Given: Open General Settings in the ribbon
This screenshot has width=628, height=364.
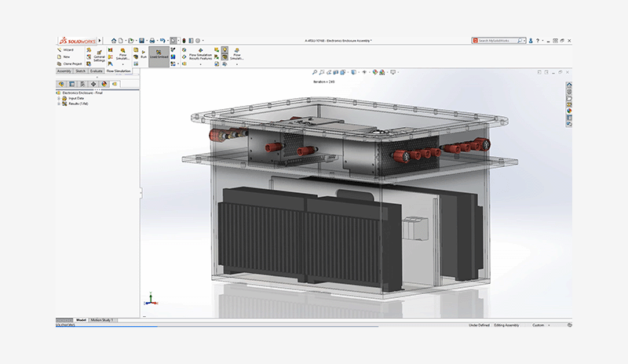Looking at the screenshot, I should point(99,56).
